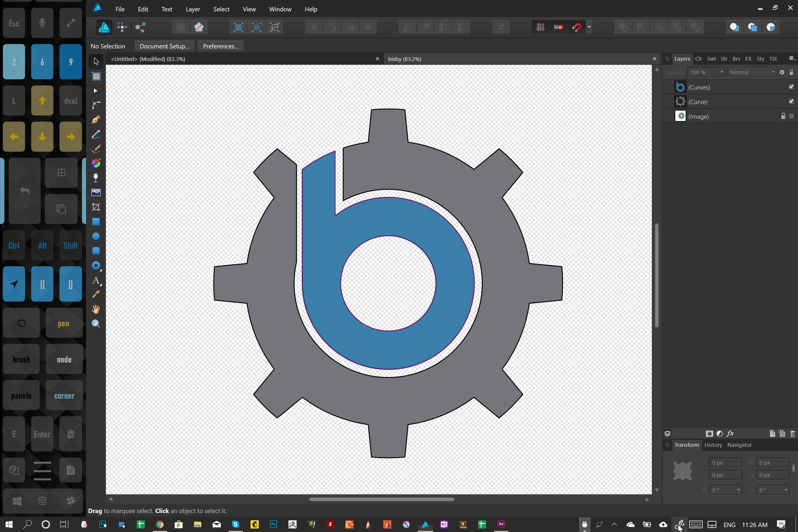Select the Corner tool

pyautogui.click(x=96, y=106)
